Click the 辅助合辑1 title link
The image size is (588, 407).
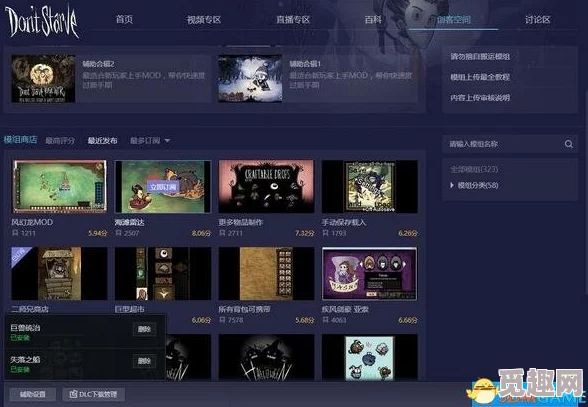point(305,64)
